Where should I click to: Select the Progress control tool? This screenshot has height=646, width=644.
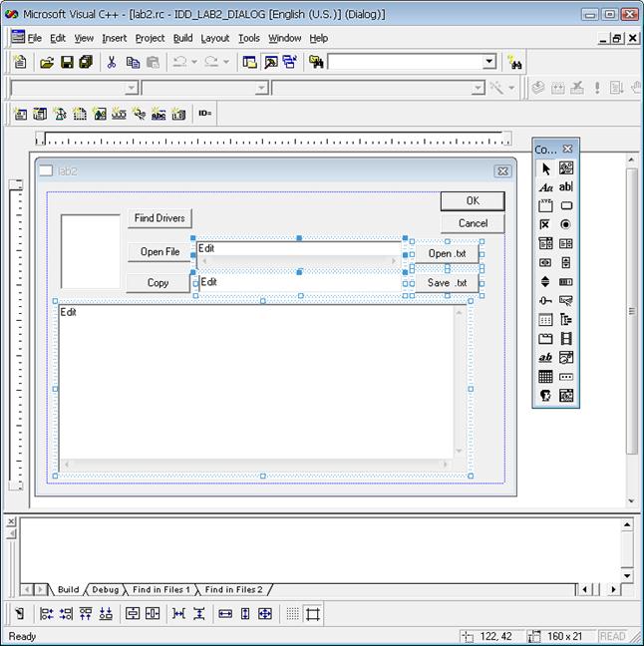565,282
